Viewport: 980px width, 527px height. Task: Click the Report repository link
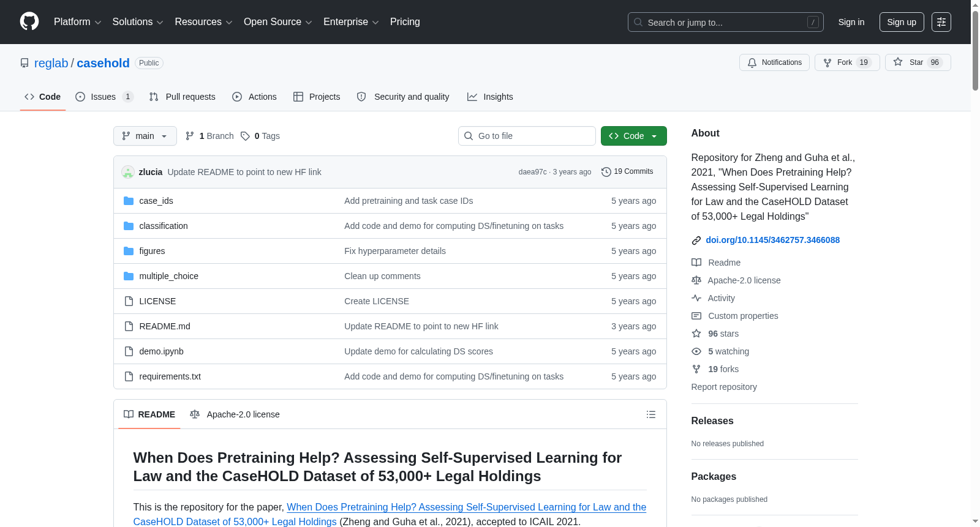coord(724,387)
